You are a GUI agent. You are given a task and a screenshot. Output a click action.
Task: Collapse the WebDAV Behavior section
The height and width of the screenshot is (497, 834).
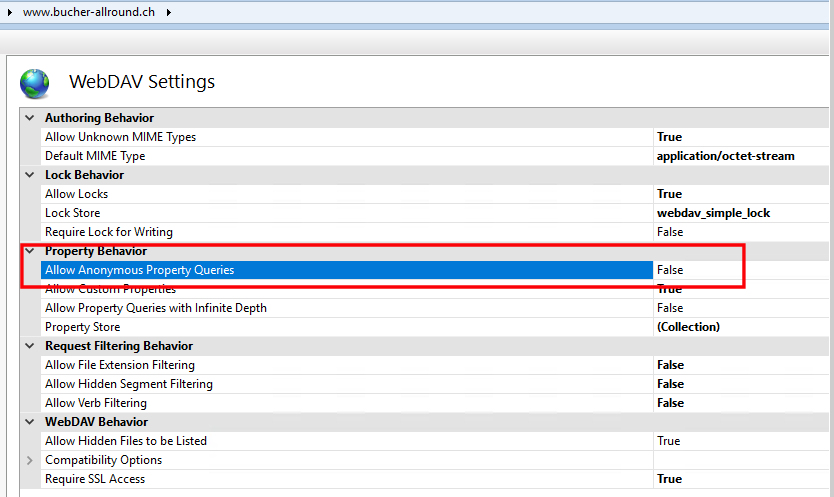click(x=30, y=422)
